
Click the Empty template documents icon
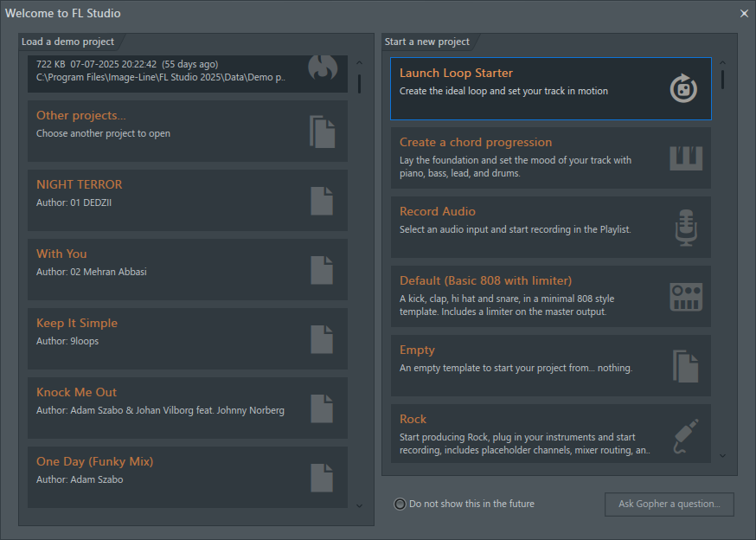point(686,366)
